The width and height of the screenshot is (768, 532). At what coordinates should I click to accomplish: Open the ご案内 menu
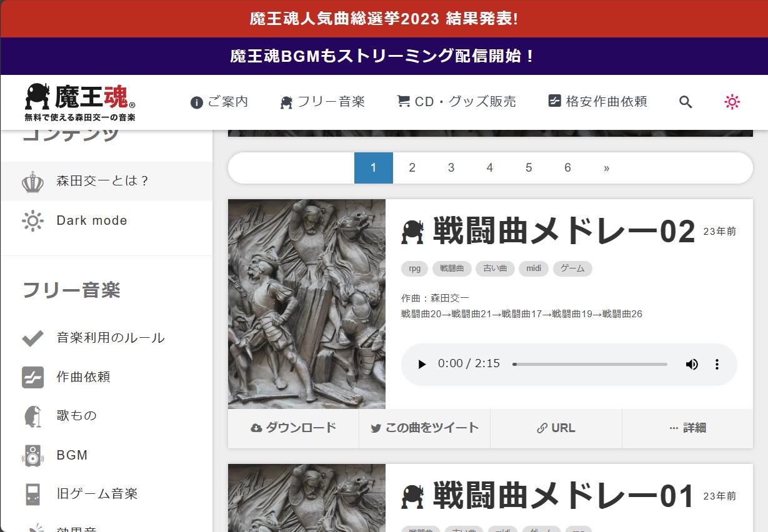point(219,102)
